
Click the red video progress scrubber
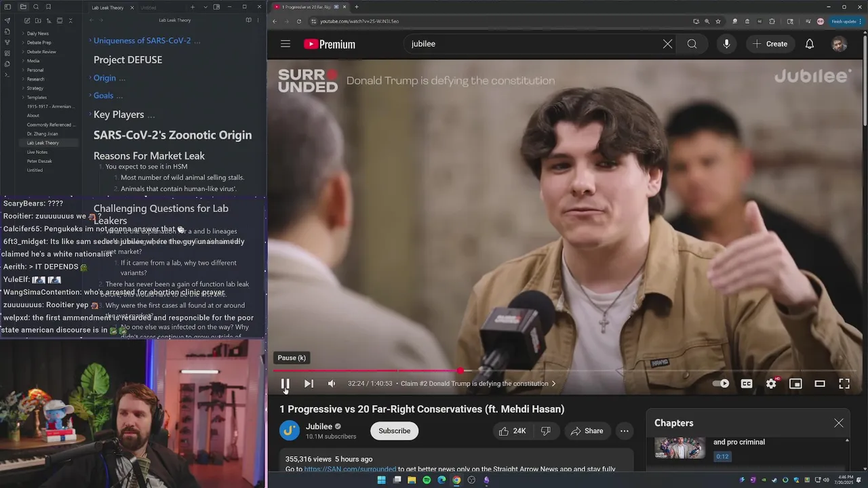460,371
